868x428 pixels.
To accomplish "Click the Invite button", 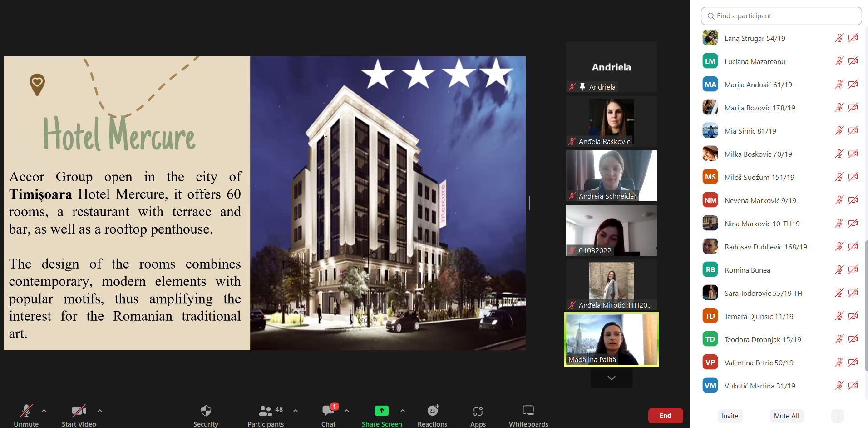I will 730,416.
